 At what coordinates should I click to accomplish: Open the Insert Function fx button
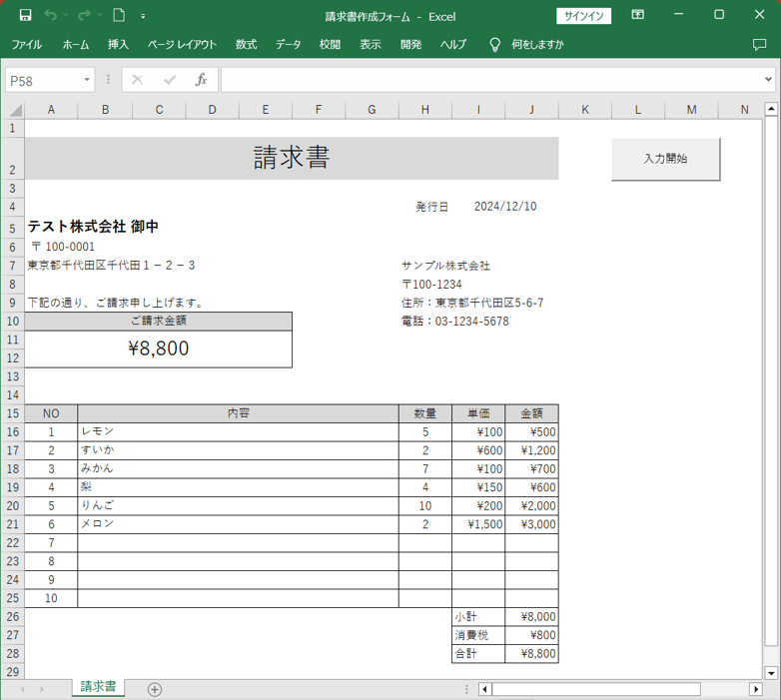click(x=201, y=80)
